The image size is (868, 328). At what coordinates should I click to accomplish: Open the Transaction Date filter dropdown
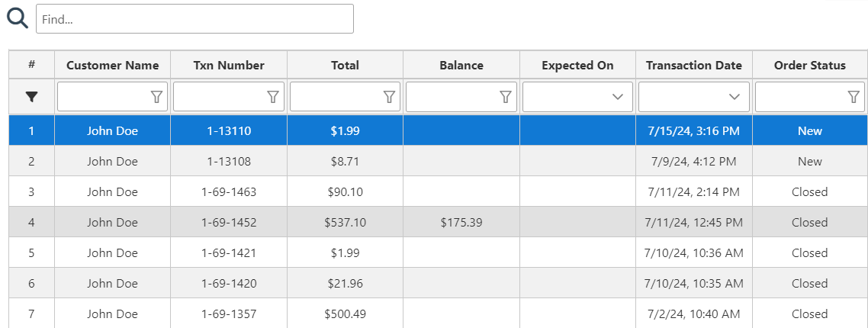click(x=734, y=97)
